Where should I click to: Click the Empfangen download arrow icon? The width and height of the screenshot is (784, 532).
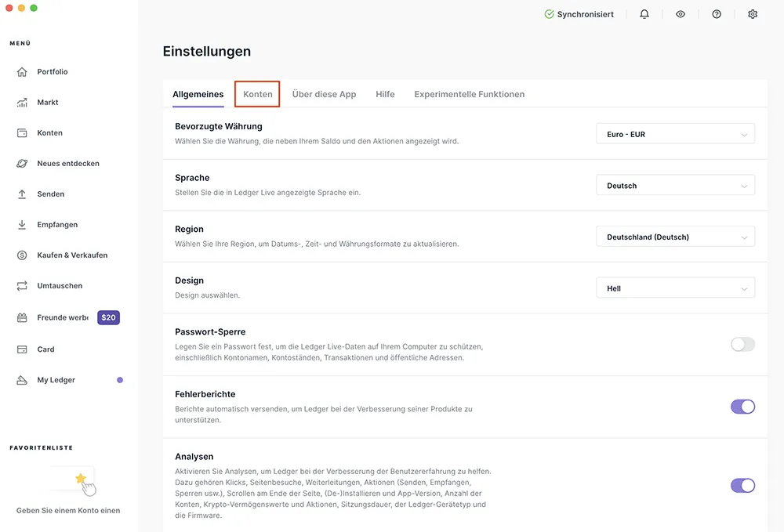point(22,225)
